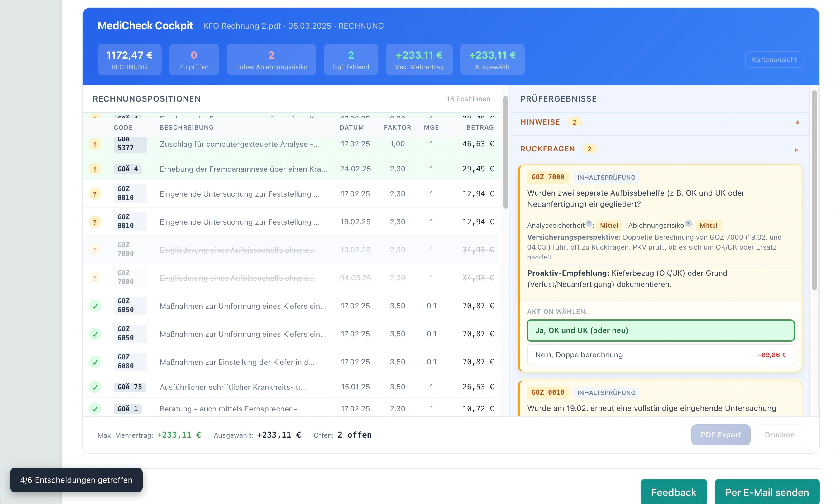Select option 'Nein, Doppelberechnung'

click(660, 355)
